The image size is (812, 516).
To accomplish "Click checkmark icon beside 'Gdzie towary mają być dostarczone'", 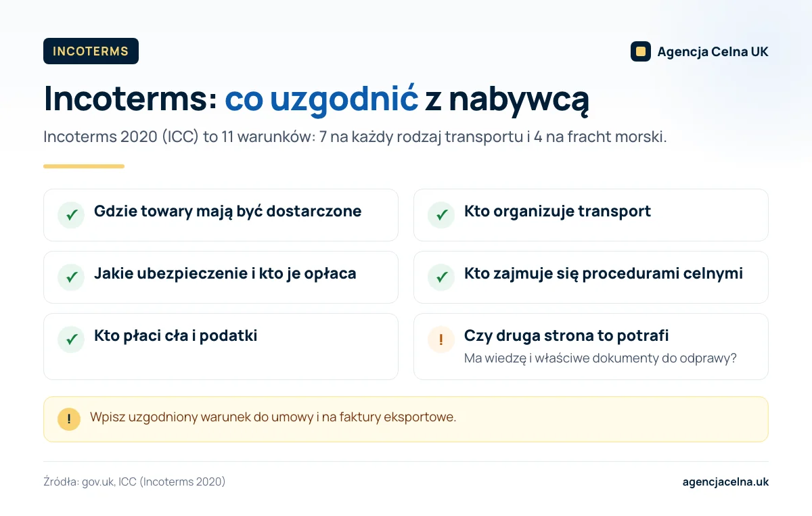I will [71, 215].
